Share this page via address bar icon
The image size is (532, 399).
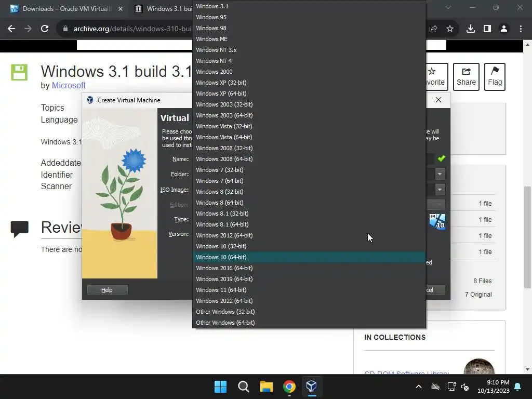point(433,29)
